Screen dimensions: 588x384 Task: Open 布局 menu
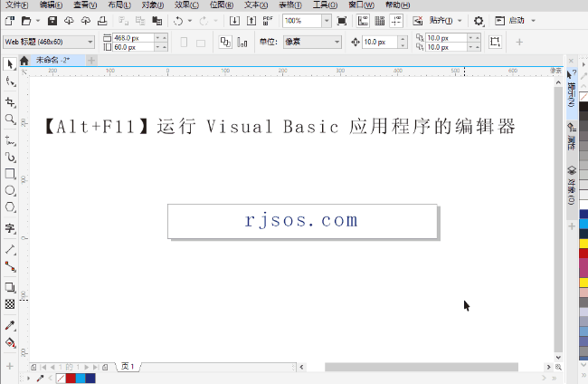(x=119, y=5)
